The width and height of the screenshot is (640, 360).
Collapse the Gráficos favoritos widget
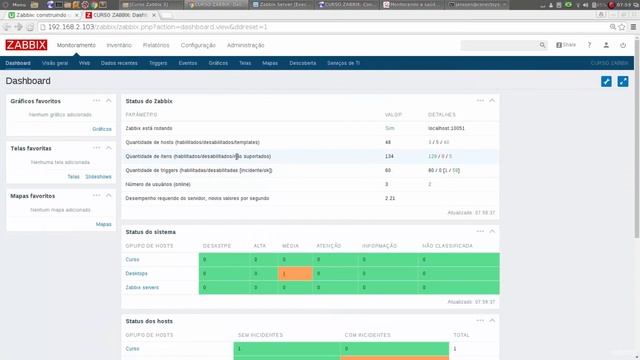click(109, 100)
